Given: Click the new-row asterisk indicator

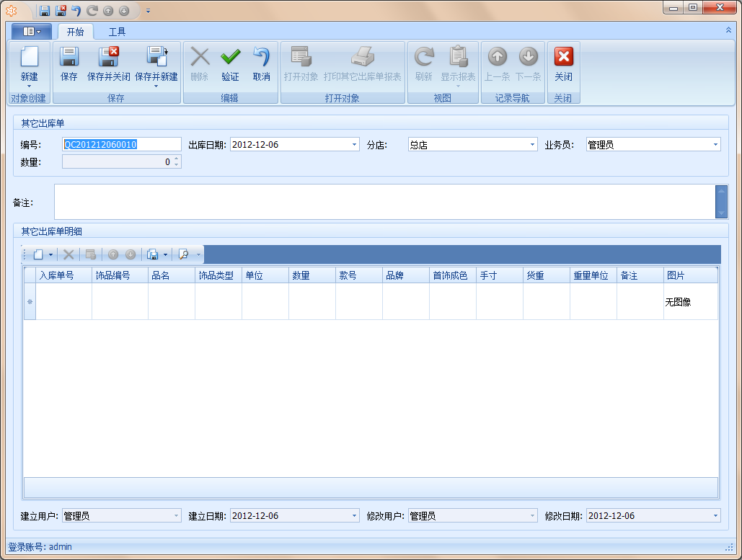Looking at the screenshot, I should [30, 302].
